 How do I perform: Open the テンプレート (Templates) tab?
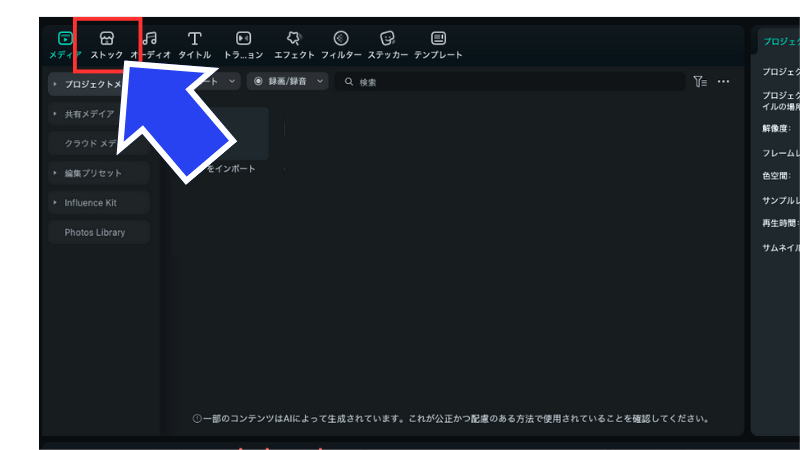tap(438, 45)
